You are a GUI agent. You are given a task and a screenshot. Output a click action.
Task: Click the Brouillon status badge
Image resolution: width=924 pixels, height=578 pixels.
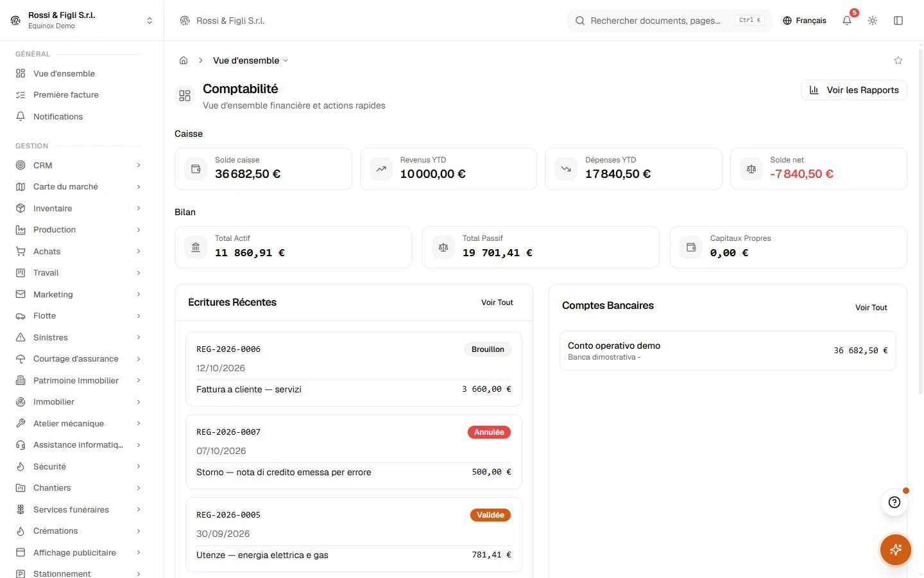[488, 349]
